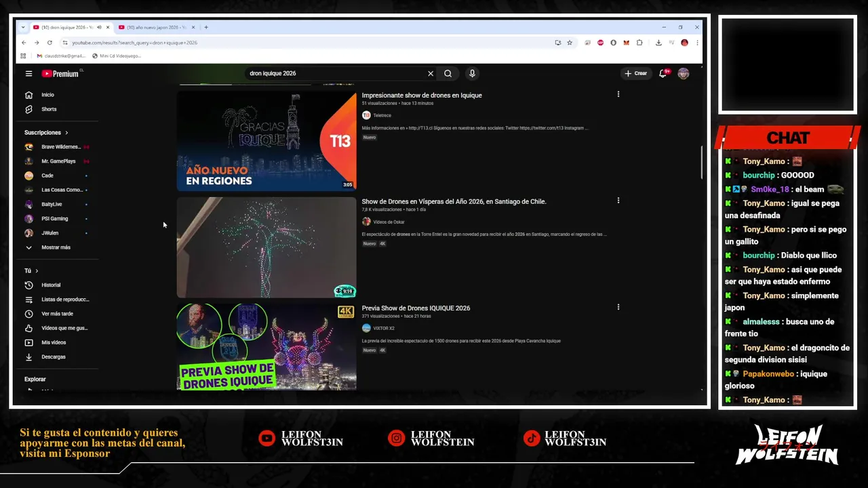Viewport: 868px width, 488px height.
Task: Play the Impresionante show de drones thumbnail
Action: [x=267, y=141]
